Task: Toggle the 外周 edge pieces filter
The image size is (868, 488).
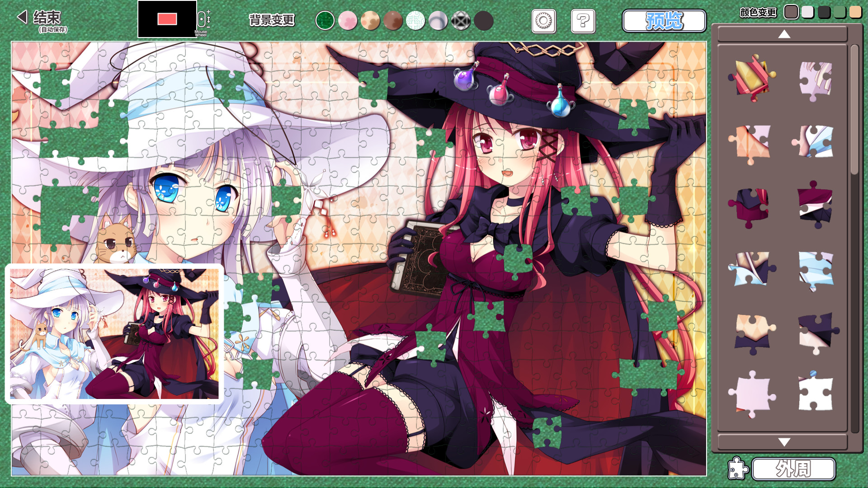Action: click(793, 469)
